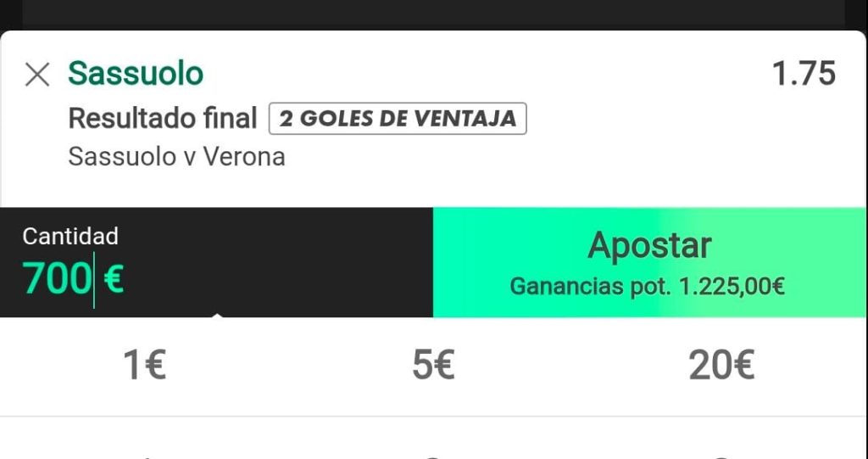Tap the Ganancias pot. 1.225,00€ text
The image size is (868, 459).
(647, 287)
